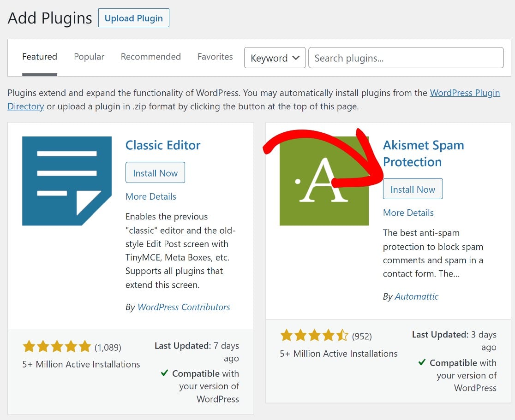Open the Keyword search type dropdown

tap(275, 58)
